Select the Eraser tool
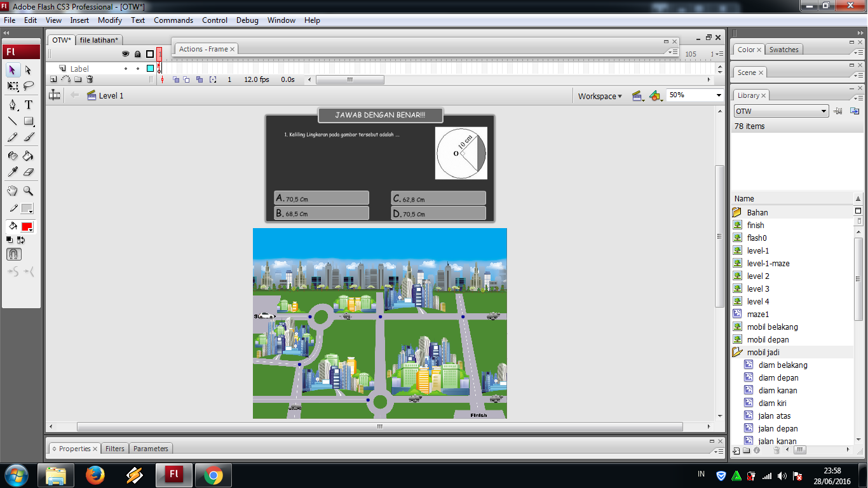 coord(29,172)
